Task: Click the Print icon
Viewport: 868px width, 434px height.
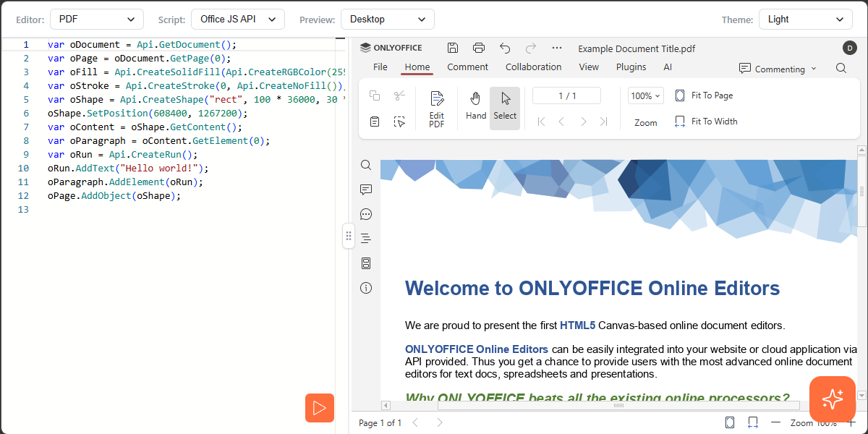Action: 479,48
